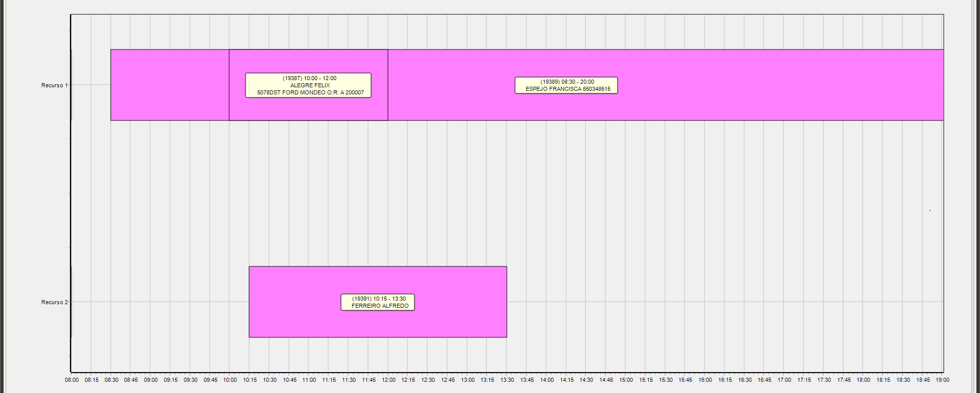Click the 18:00 time axis label
The width and height of the screenshot is (980, 393).
tap(863, 380)
